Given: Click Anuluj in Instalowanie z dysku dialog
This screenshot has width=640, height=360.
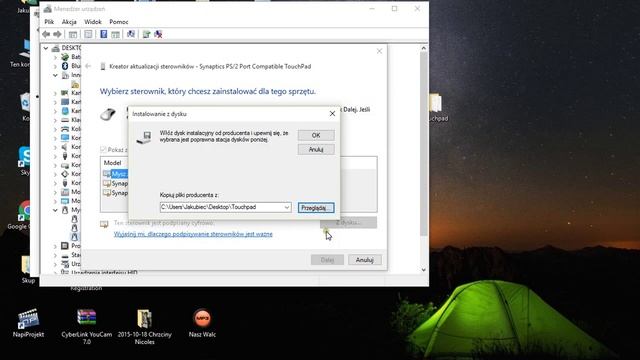Looking at the screenshot, I should 316,149.
